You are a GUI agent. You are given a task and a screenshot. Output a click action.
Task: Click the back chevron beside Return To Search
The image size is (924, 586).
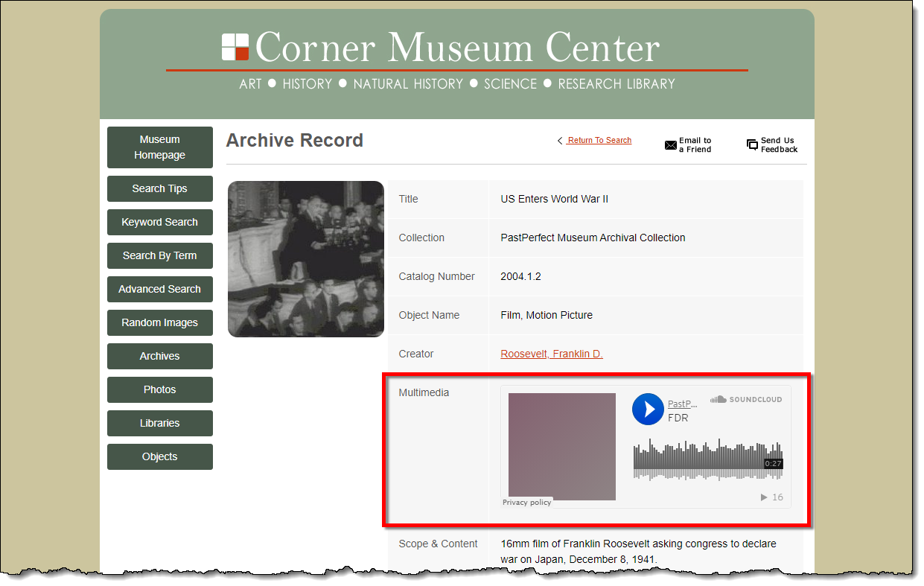coord(560,140)
